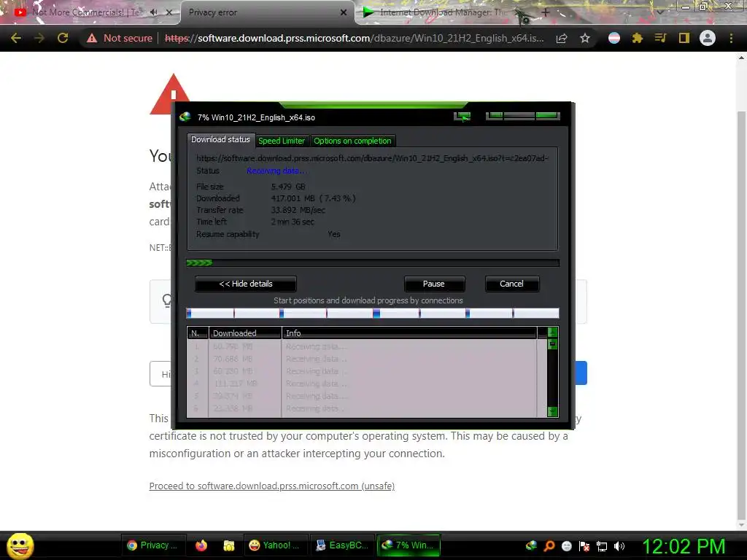Click the connections progress segment bar
Screen dimensions: 747x560
(373, 313)
